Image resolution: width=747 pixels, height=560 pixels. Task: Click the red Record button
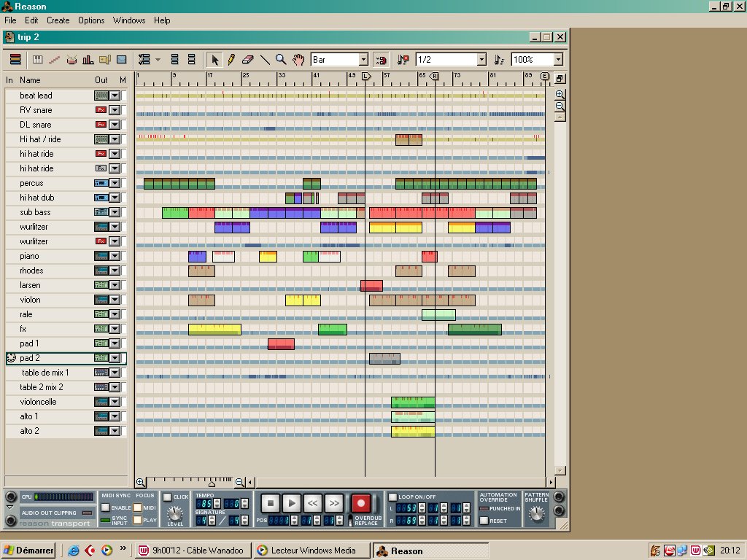click(x=360, y=503)
